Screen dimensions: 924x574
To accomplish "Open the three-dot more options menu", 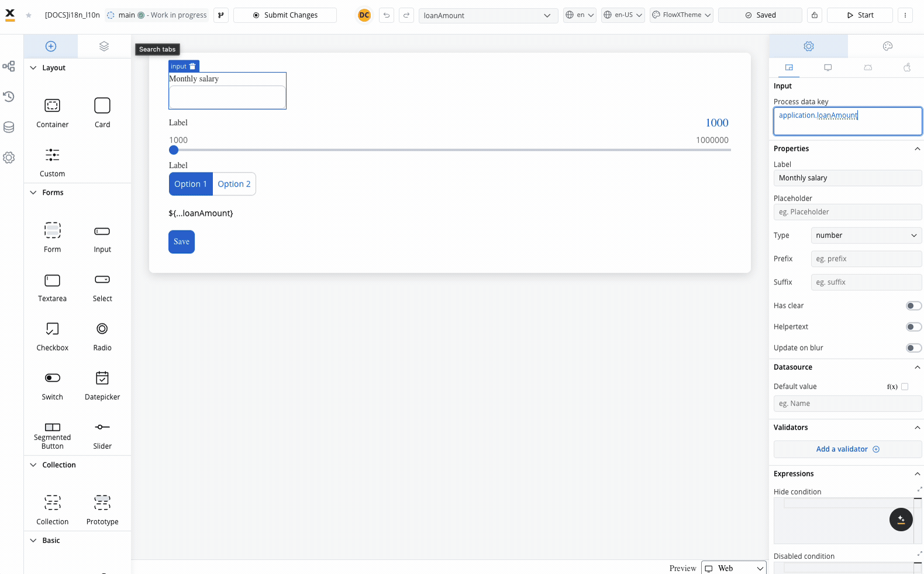I will [x=905, y=15].
